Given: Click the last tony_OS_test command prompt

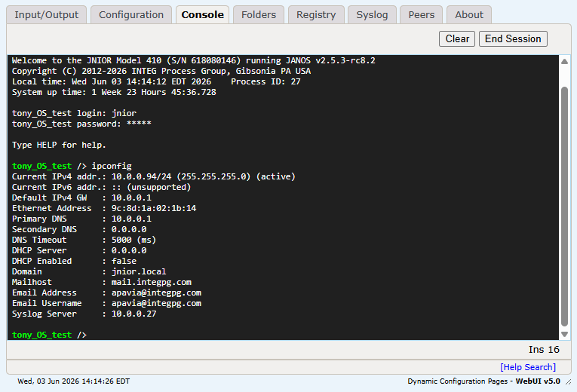Looking at the screenshot, I should pyautogui.click(x=49, y=335).
